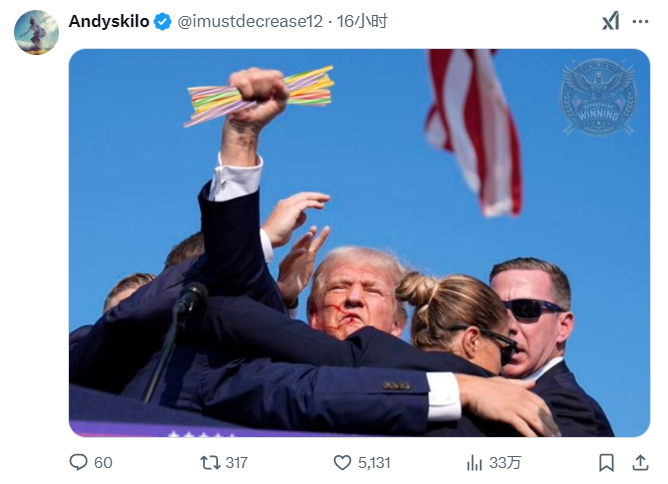Open the attached photo in full view
Screen dimensions: 668x484
click(x=359, y=243)
